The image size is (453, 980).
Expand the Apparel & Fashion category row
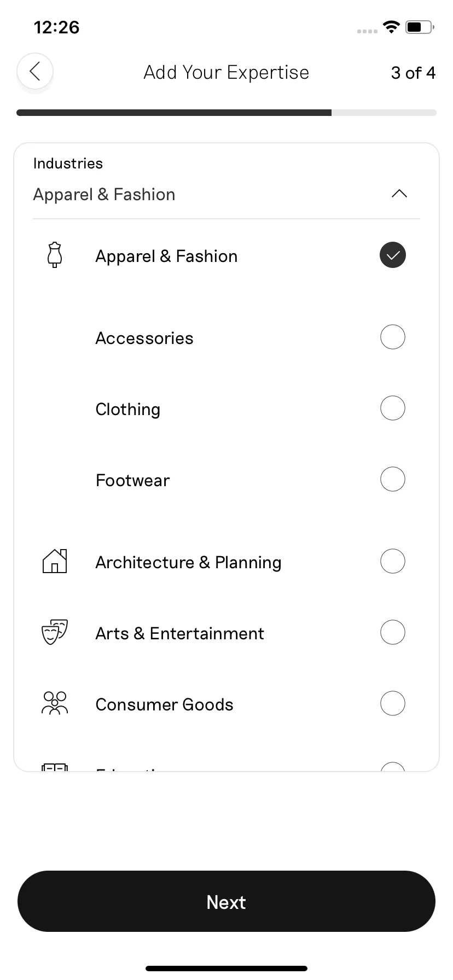point(226,255)
